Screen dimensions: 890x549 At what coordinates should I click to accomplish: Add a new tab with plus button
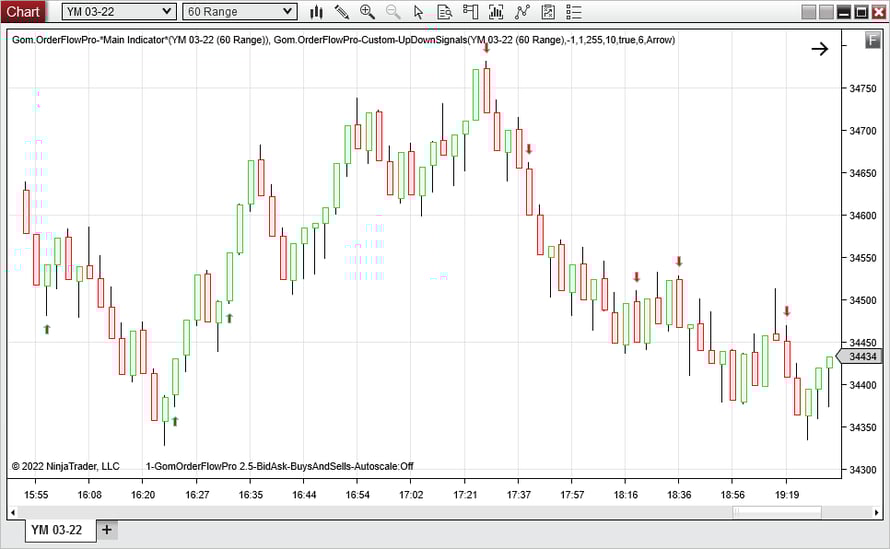(x=107, y=529)
